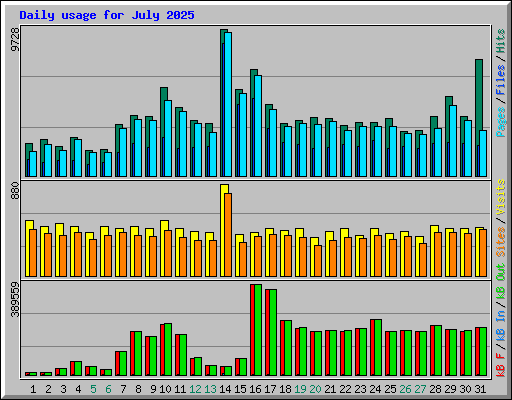Select the 9728 axis value

coord(15,39)
